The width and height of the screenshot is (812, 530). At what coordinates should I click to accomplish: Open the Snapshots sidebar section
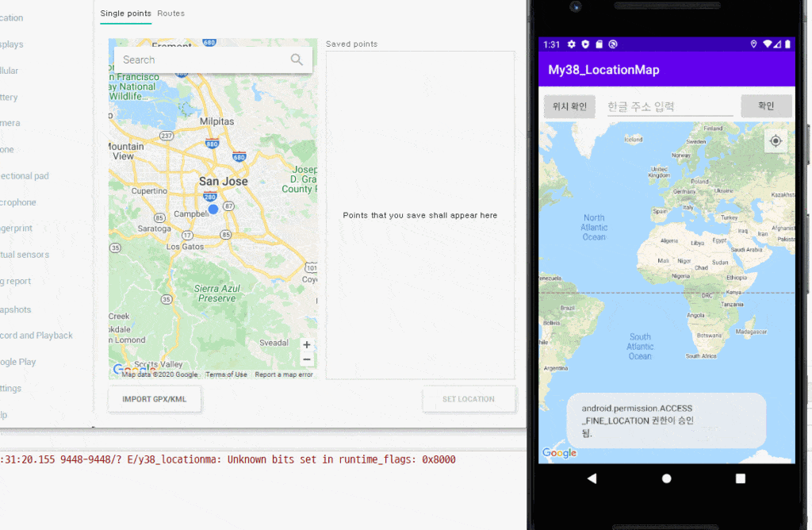point(16,309)
